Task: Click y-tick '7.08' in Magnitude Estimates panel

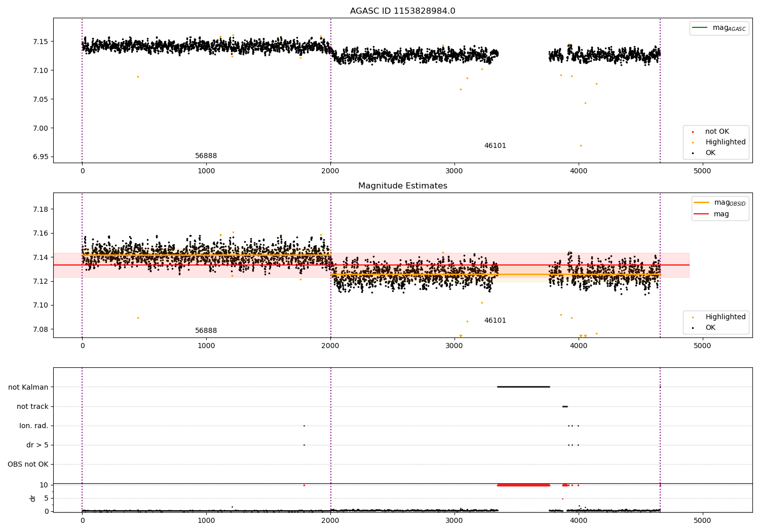Action: point(41,329)
